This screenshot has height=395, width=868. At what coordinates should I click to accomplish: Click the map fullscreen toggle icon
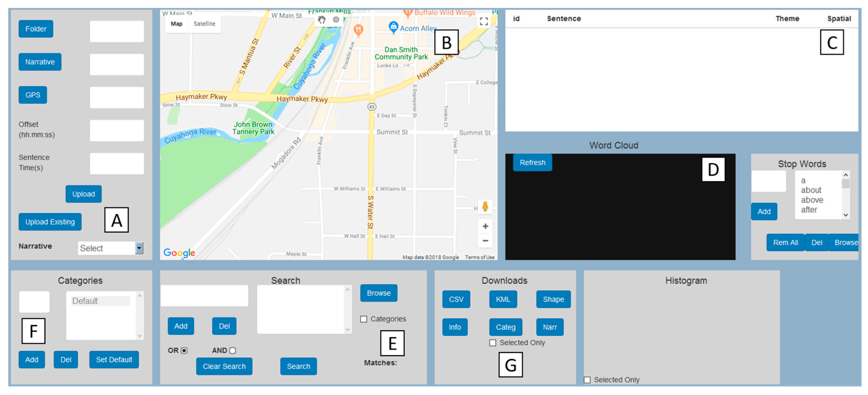pos(483,22)
